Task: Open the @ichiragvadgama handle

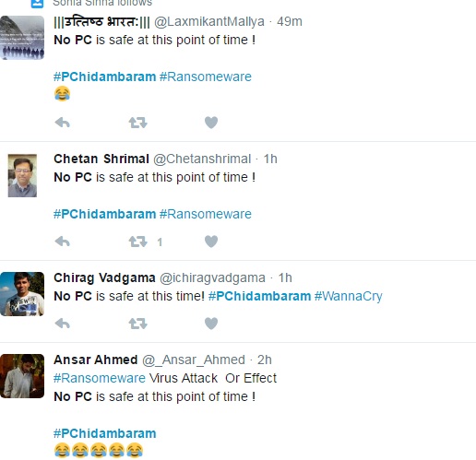Action: tap(212, 277)
